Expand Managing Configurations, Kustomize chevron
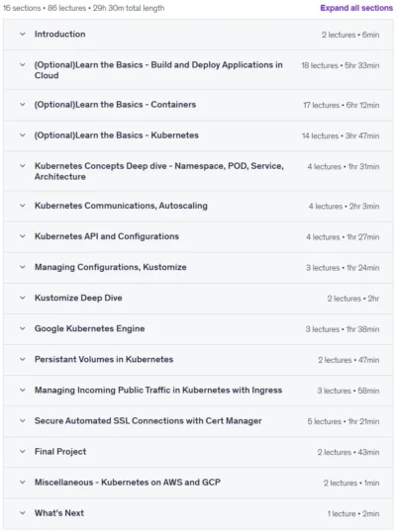Screen dimensions: 396x532 point(23,267)
